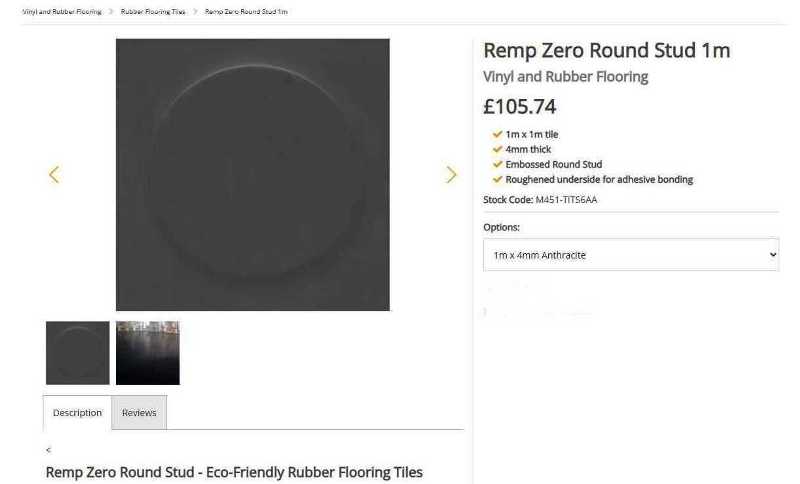
Task: Click the 1m x 1m tile checkmark
Action: click(x=497, y=134)
